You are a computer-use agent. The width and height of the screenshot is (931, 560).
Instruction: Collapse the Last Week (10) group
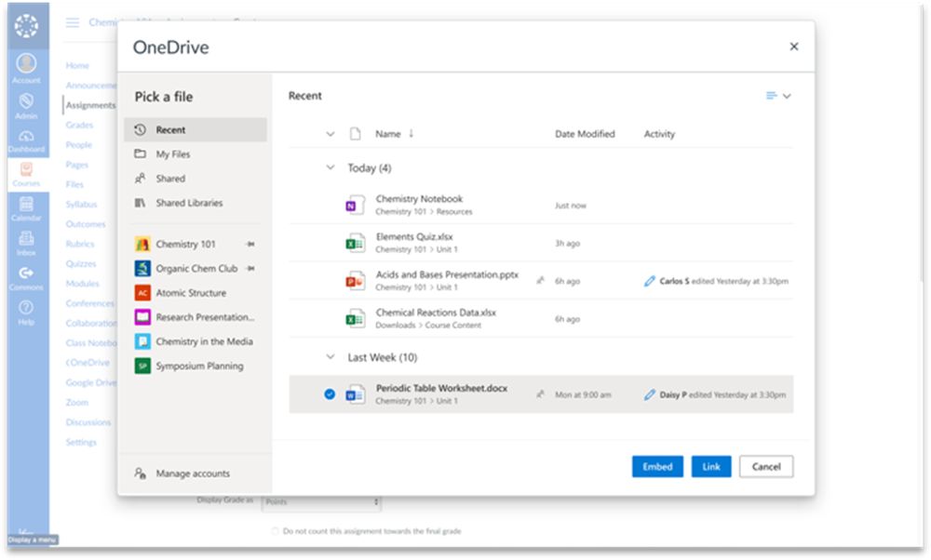[x=330, y=357]
